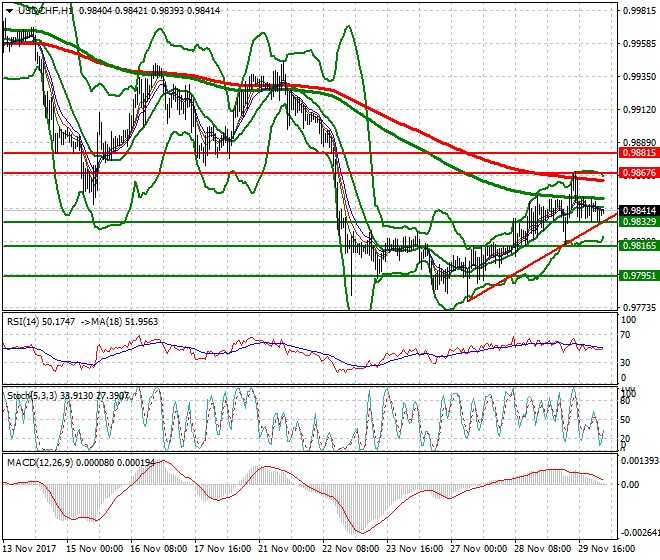Click the USDCHF,H1 chart title
Image resolution: width=660 pixels, height=560 pixels.
pyautogui.click(x=45, y=10)
